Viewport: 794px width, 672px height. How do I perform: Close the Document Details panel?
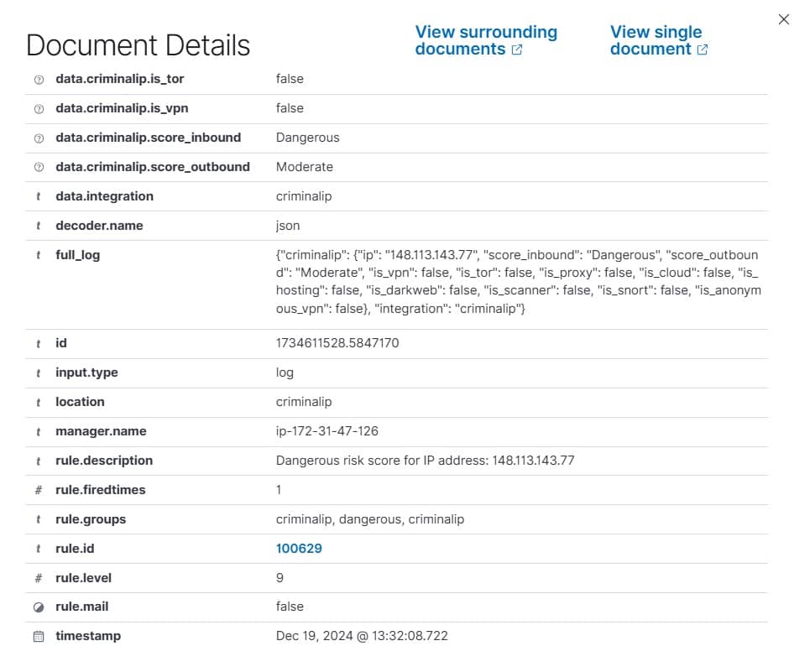[783, 18]
